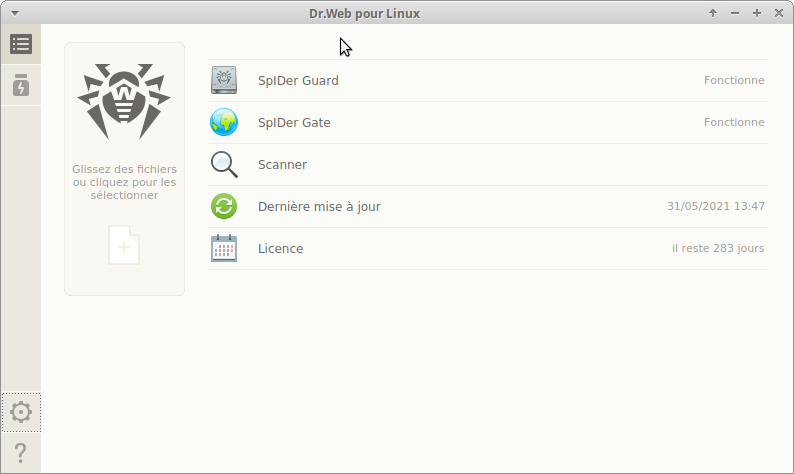Select the Scanner magnifying glass icon

pyautogui.click(x=224, y=164)
